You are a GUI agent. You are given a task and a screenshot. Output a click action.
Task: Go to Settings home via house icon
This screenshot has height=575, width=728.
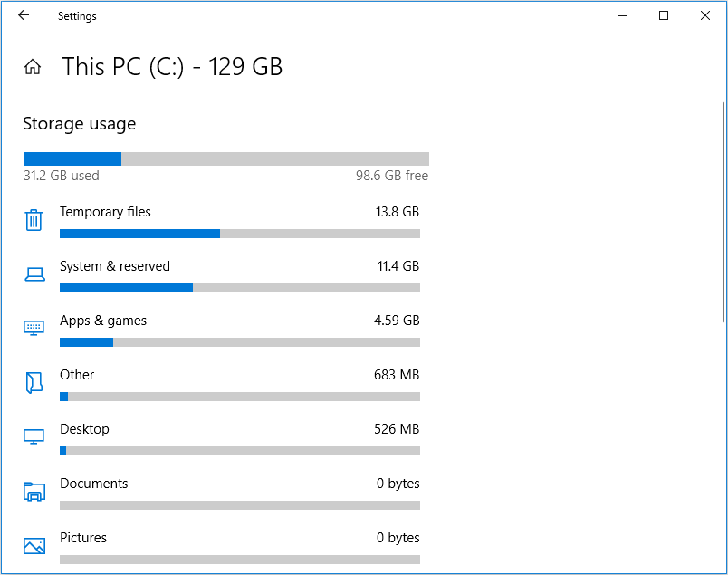click(33, 67)
